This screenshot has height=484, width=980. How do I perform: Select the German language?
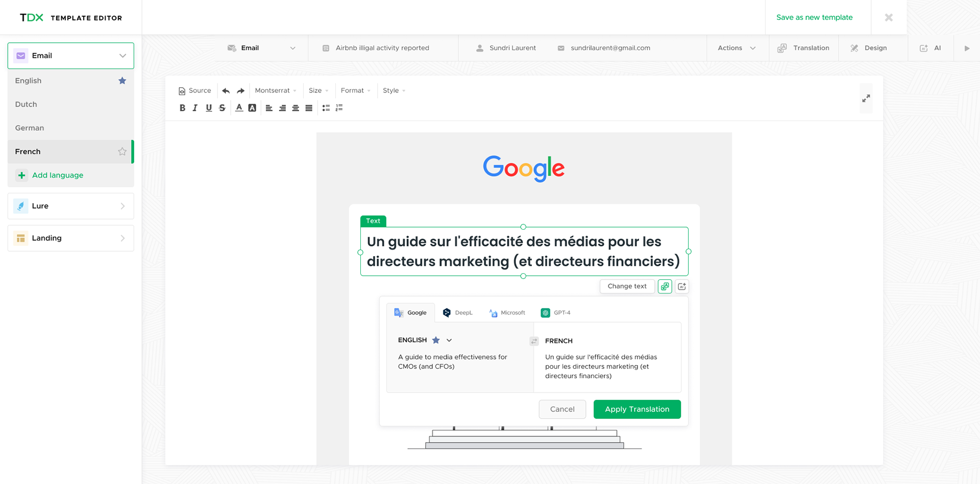pos(71,128)
